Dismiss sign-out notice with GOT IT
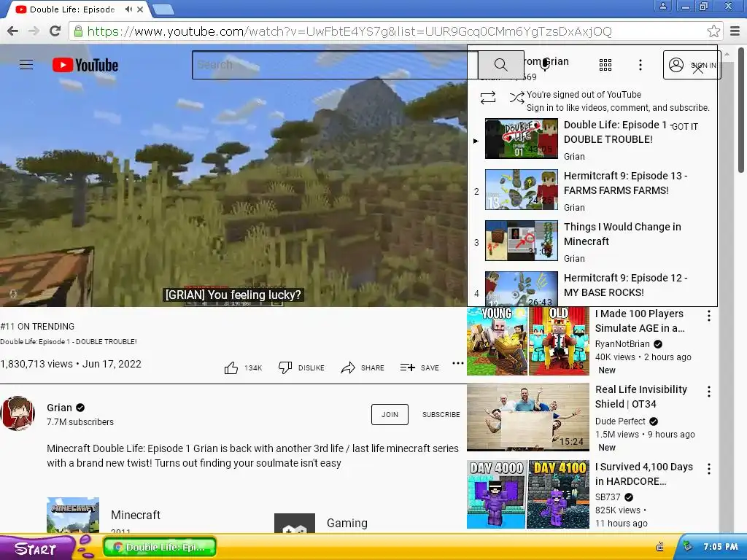The width and height of the screenshot is (747, 560). click(684, 126)
